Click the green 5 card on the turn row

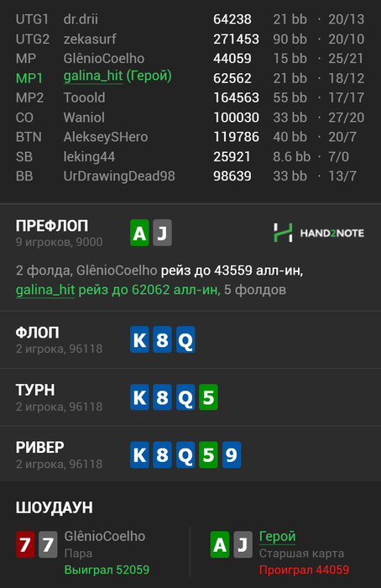click(208, 397)
